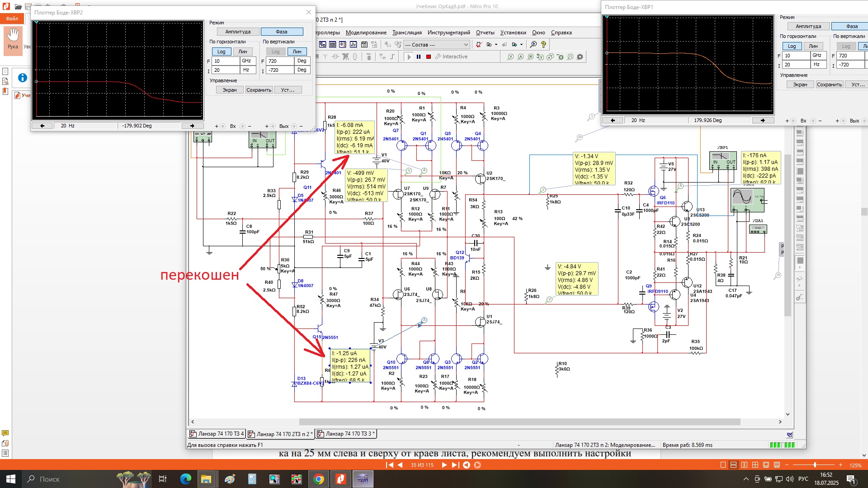The image size is (868, 488).
Task: Open the Моделирование menu
Action: [x=366, y=33]
